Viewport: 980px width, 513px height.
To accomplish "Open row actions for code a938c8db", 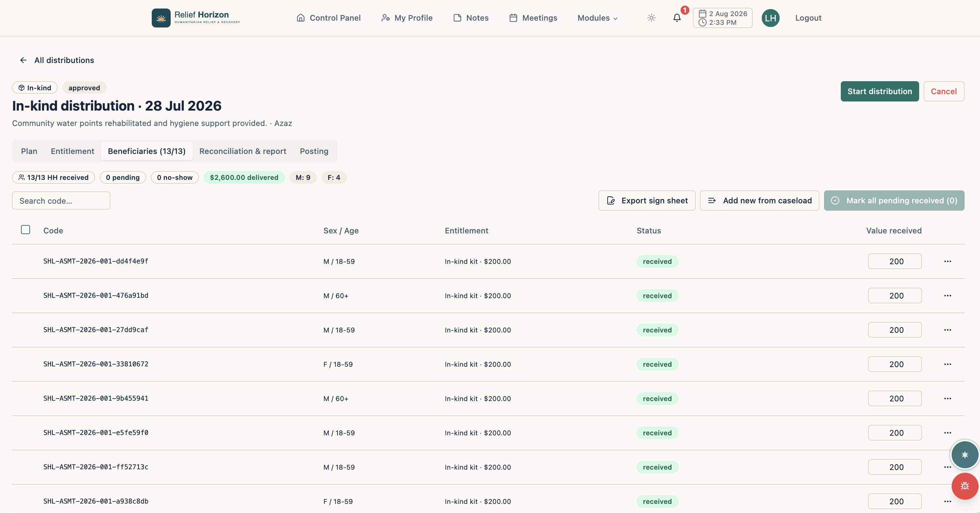I will [x=947, y=501].
